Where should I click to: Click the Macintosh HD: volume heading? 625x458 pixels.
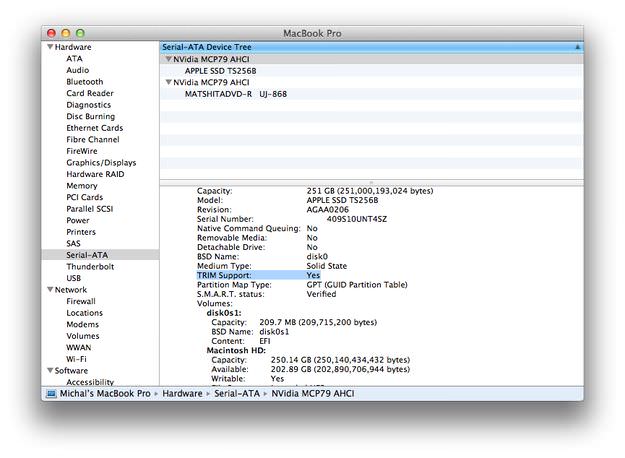pyautogui.click(x=236, y=350)
